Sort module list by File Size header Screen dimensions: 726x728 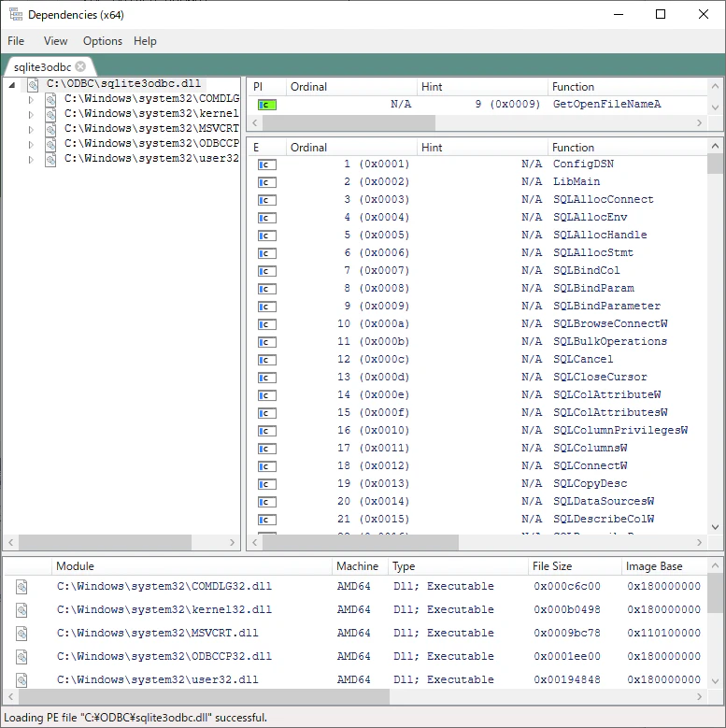(575, 566)
